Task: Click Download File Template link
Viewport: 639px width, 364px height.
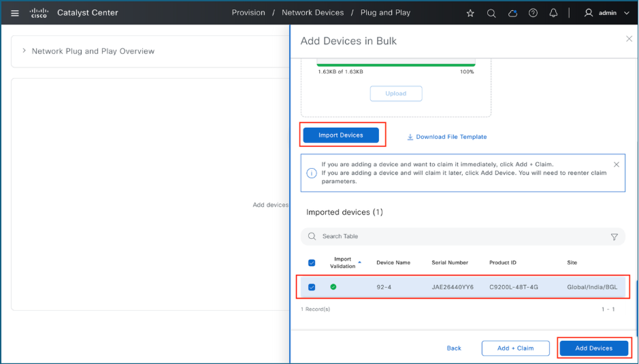Action: coord(451,137)
